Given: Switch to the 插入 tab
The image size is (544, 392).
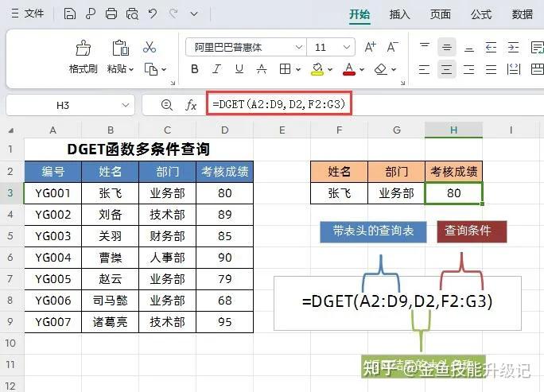Looking at the screenshot, I should coord(400,14).
